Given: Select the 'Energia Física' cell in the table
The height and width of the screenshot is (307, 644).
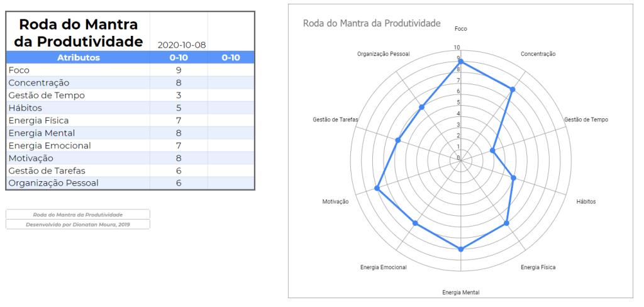Looking at the screenshot, I should click(x=39, y=121).
